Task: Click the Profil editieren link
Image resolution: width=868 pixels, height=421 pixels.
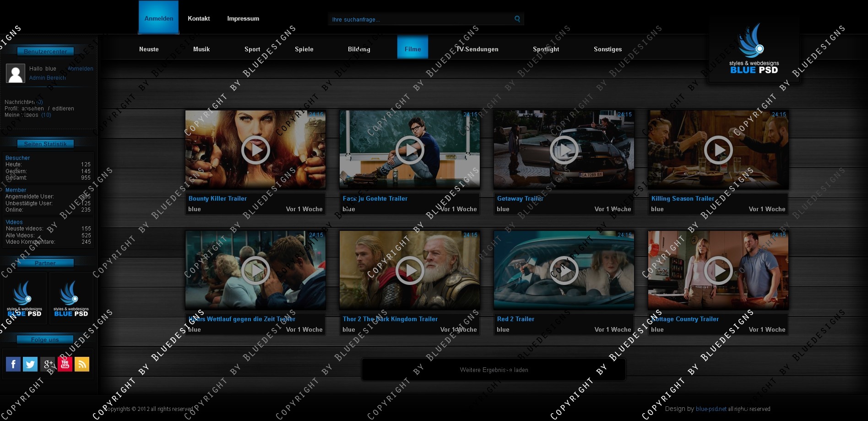Action: tap(63, 109)
